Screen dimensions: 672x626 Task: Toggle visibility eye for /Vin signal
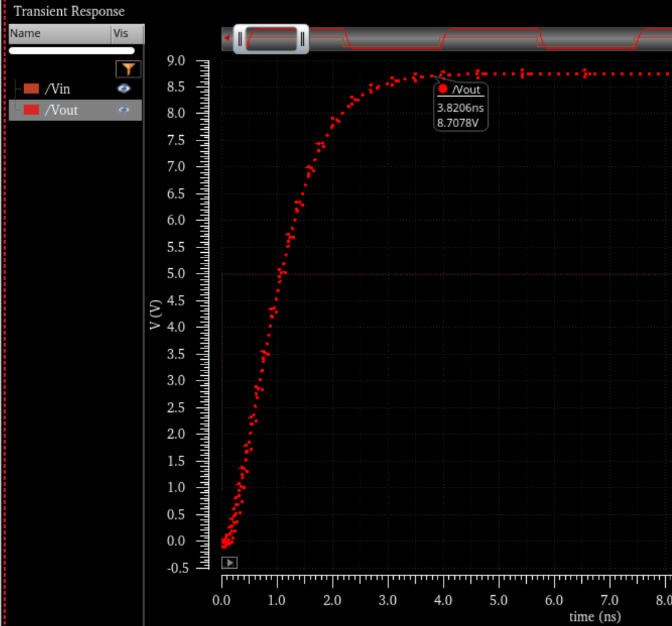(124, 89)
